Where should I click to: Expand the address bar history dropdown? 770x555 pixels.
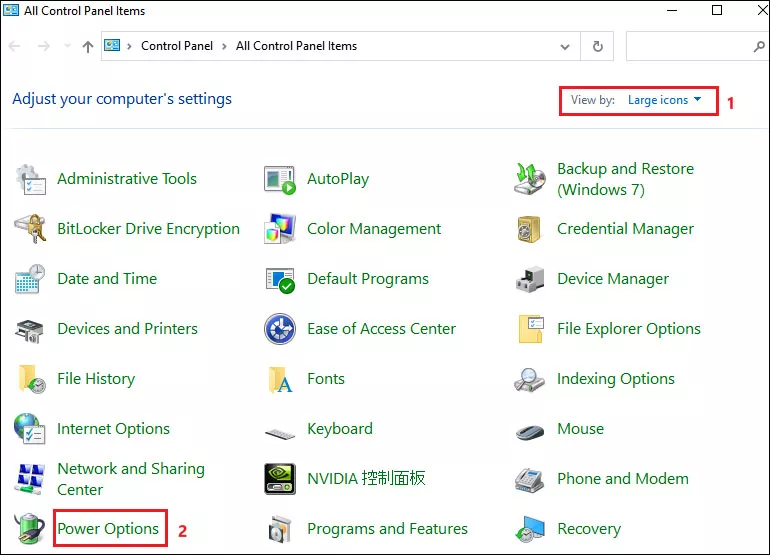point(565,47)
